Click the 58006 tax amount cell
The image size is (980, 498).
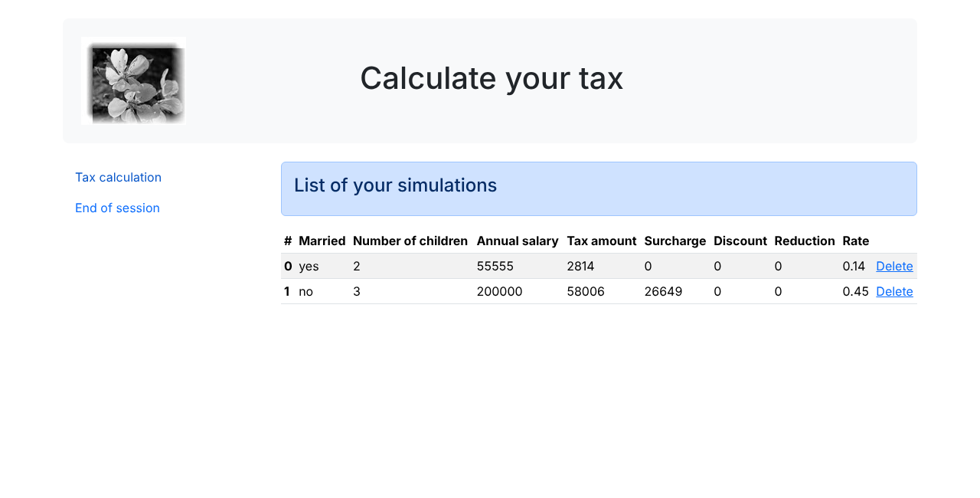click(x=586, y=291)
